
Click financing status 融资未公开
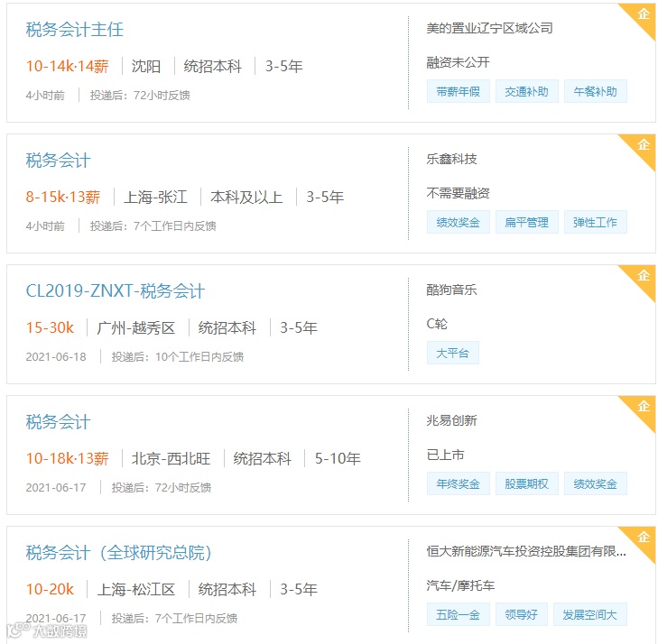click(x=458, y=62)
